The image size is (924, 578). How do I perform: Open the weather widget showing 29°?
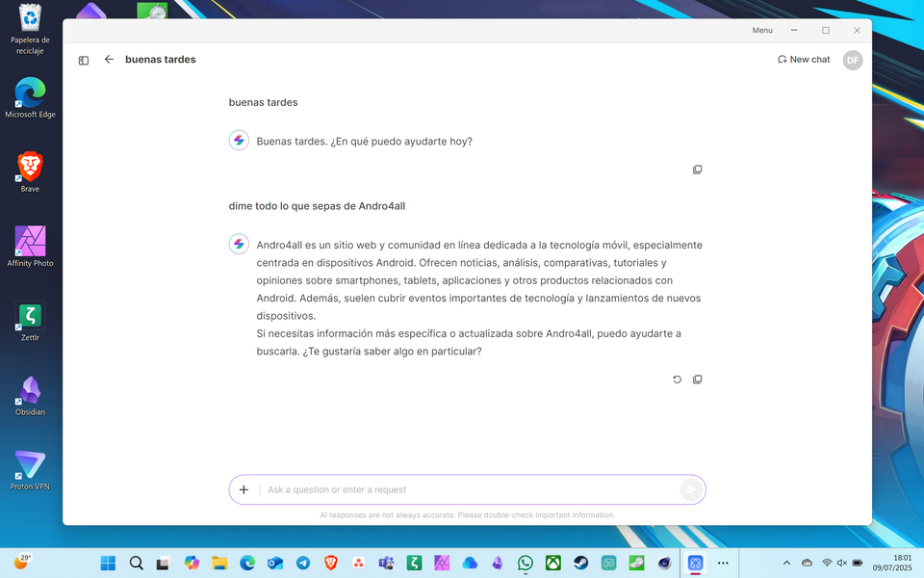click(22, 562)
